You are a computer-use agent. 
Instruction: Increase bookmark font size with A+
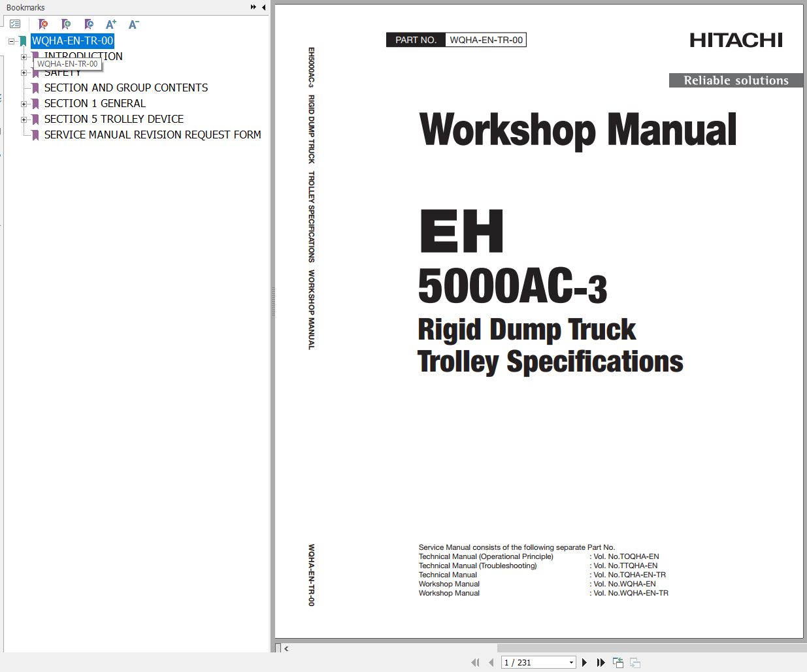point(111,24)
